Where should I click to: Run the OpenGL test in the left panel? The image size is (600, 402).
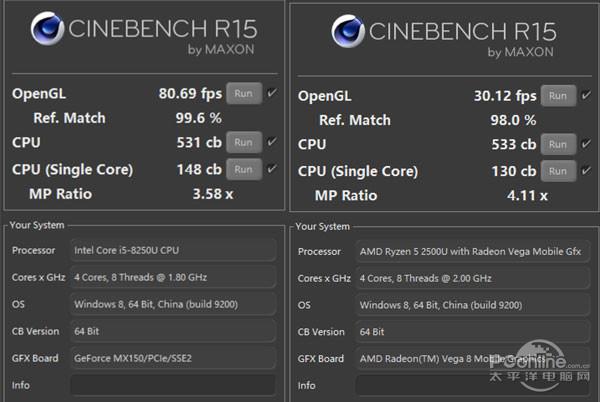[242, 94]
